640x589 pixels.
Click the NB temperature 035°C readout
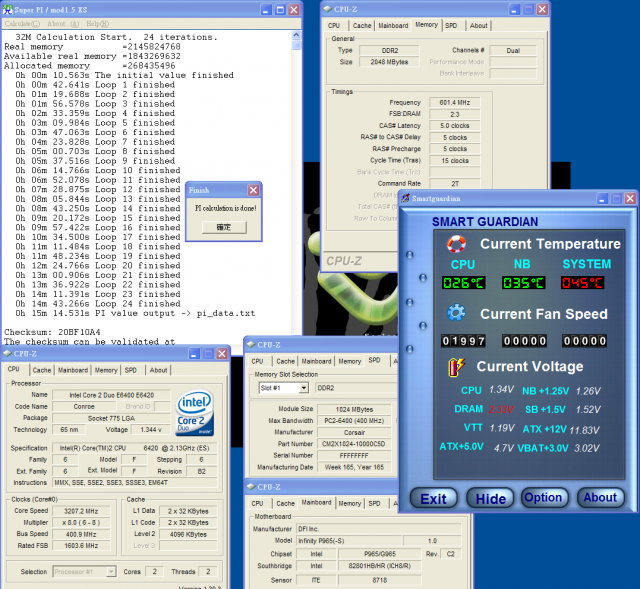point(523,282)
